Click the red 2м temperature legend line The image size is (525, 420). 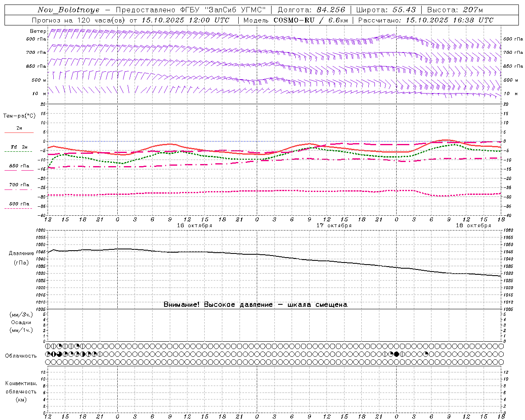click(x=19, y=132)
